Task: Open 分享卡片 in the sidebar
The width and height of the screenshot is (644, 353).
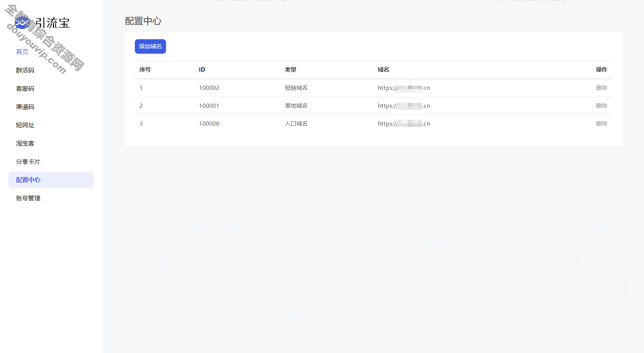Action: click(28, 161)
